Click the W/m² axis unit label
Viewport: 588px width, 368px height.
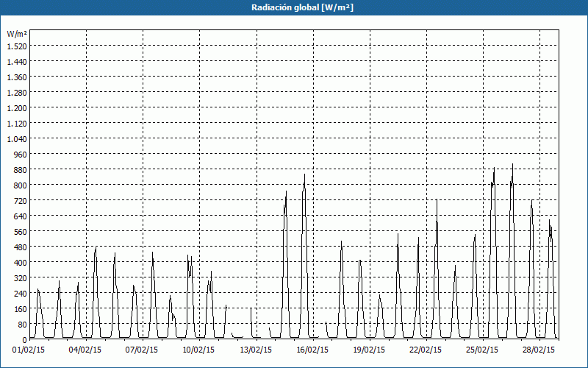(x=16, y=34)
